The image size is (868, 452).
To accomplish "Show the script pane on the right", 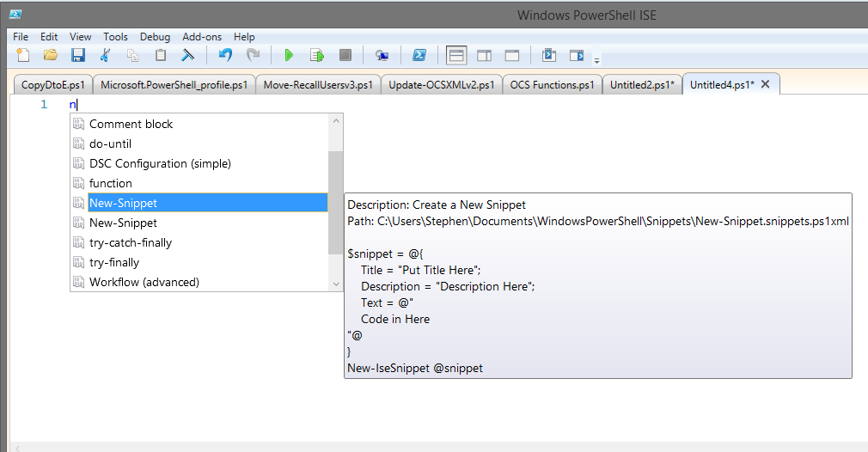I will (485, 55).
